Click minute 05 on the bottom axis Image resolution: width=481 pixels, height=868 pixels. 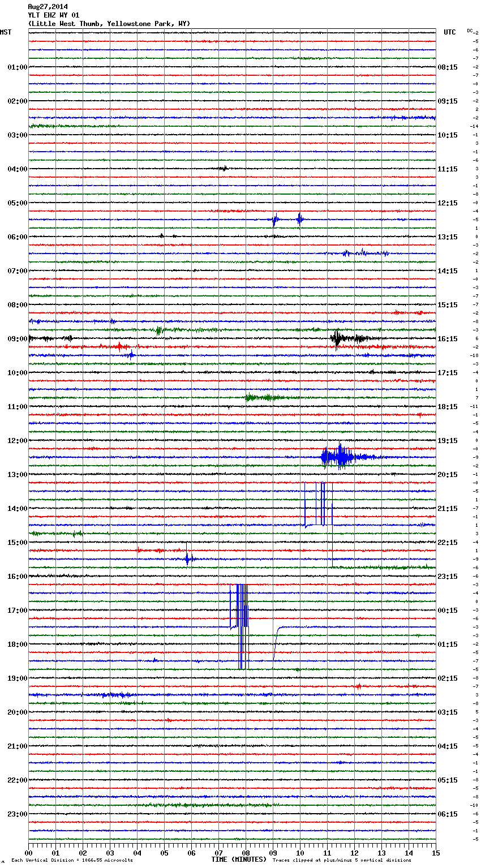pos(164,853)
